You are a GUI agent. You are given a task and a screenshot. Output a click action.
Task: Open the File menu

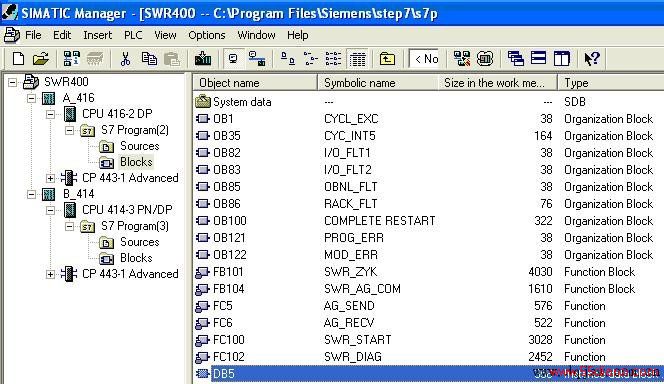point(33,35)
